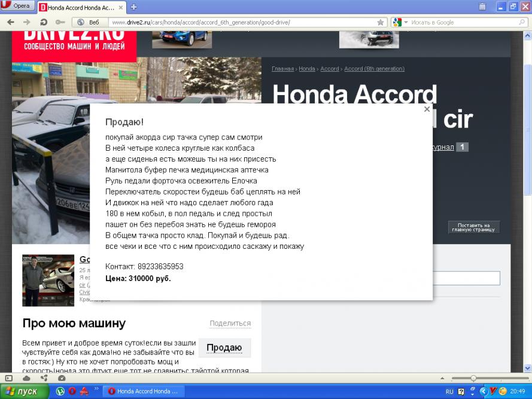Viewport: 532px width, 399px height.
Task: Follow the 'Accord (6th generation)' breadcrumb link
Action: 374,69
